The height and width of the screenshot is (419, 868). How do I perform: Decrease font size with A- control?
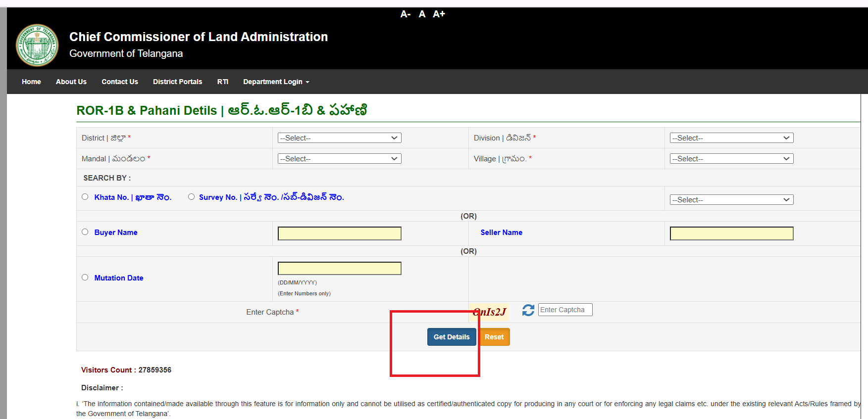point(405,14)
